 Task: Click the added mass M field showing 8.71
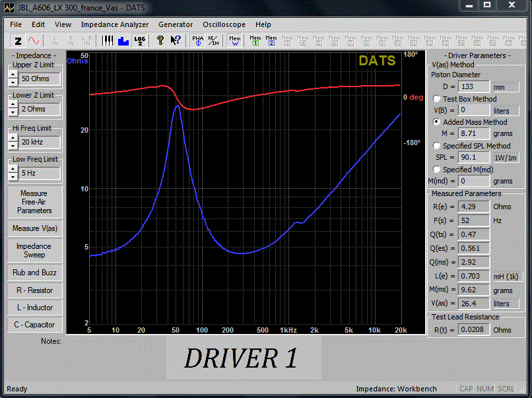coord(473,133)
